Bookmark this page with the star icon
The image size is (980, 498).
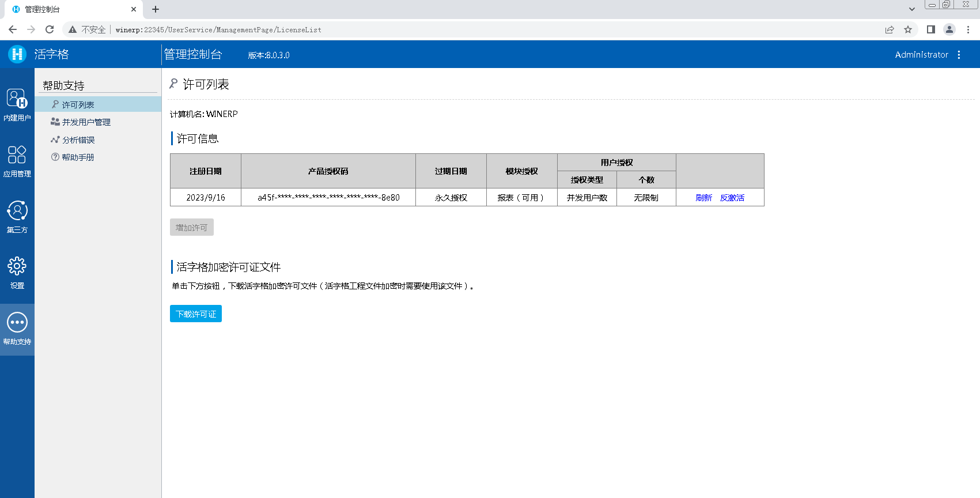point(908,29)
